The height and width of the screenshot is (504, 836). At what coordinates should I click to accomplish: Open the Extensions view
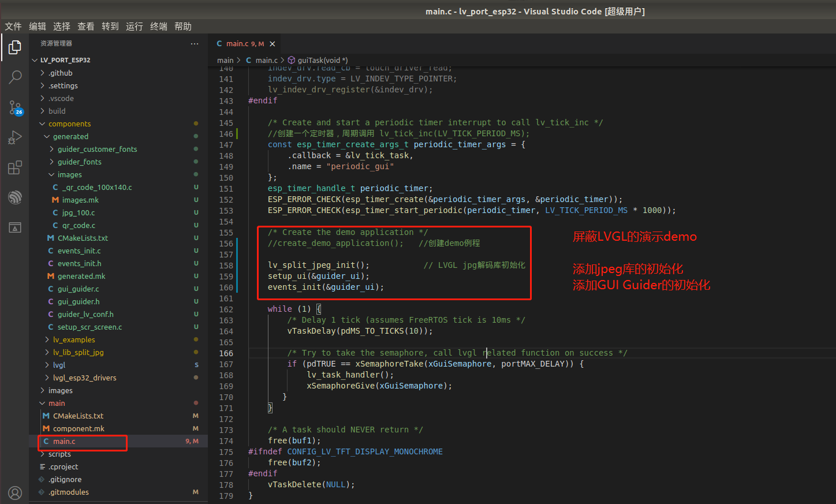tap(14, 167)
